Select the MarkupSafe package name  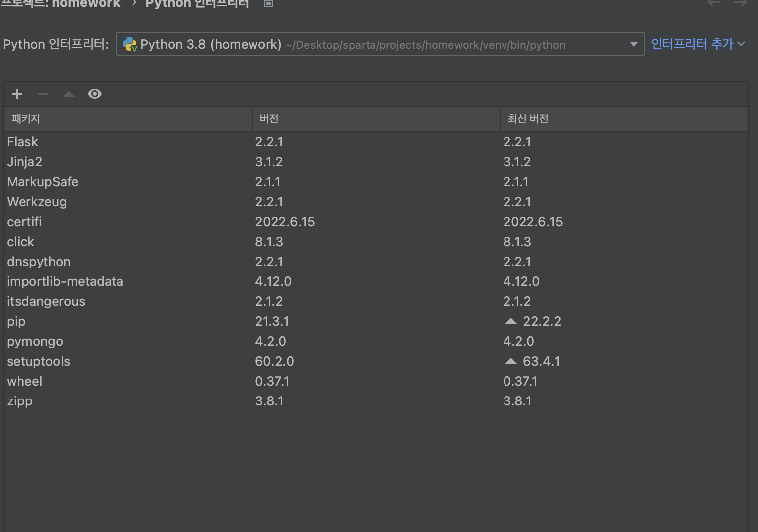click(43, 182)
